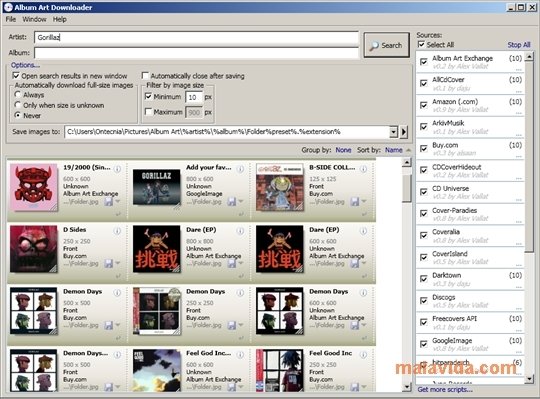Uncheck the Amazon (.com) source
This screenshot has height=399, width=540.
click(x=424, y=105)
